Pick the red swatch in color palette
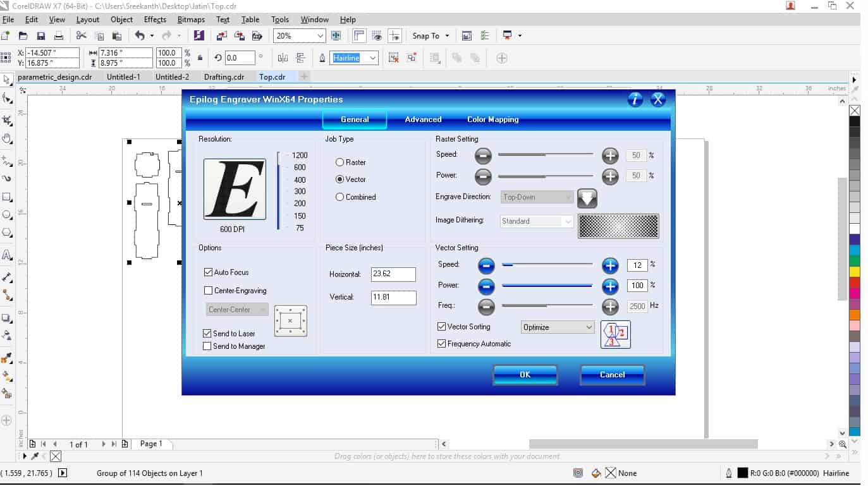 [854, 282]
